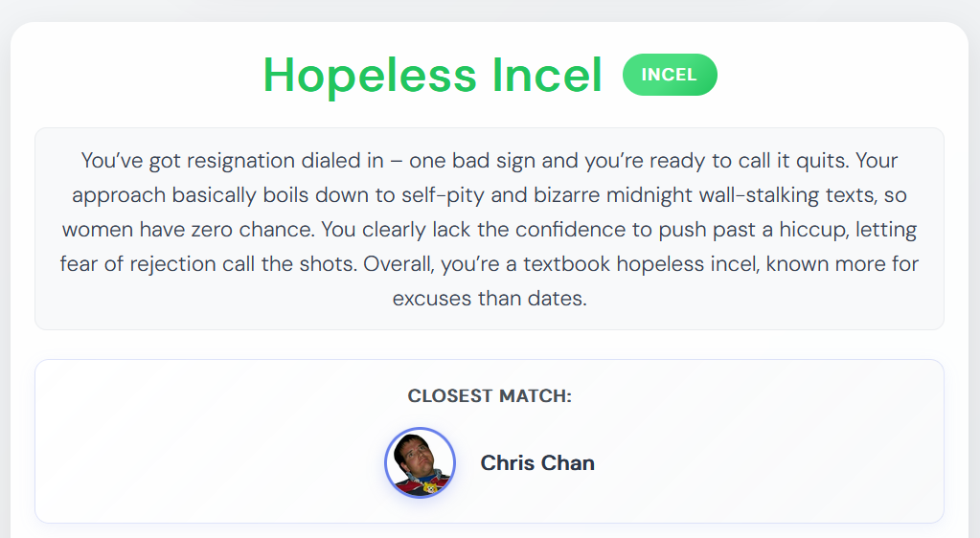Click the small yellow figure on the avatar
Image resolution: width=980 pixels, height=538 pixels.
pos(430,487)
